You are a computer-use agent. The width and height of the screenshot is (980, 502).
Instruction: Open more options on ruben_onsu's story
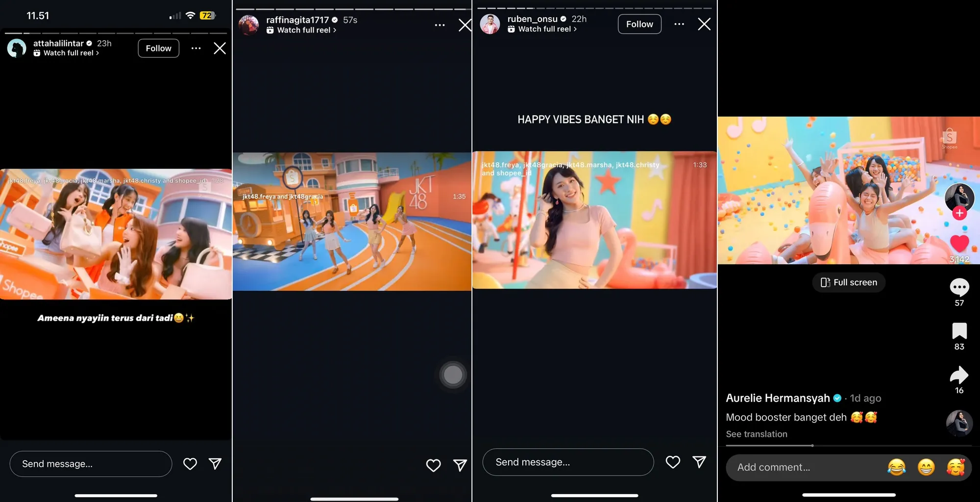(x=679, y=24)
